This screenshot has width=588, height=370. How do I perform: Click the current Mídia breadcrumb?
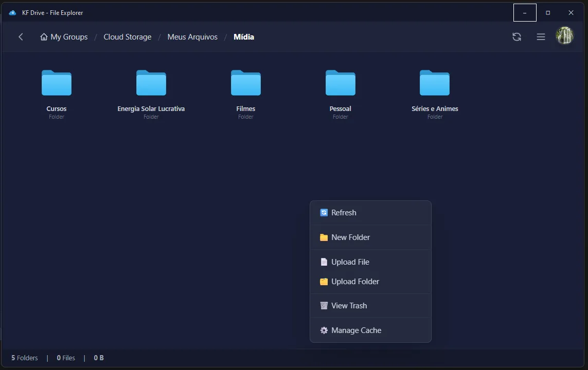point(244,37)
